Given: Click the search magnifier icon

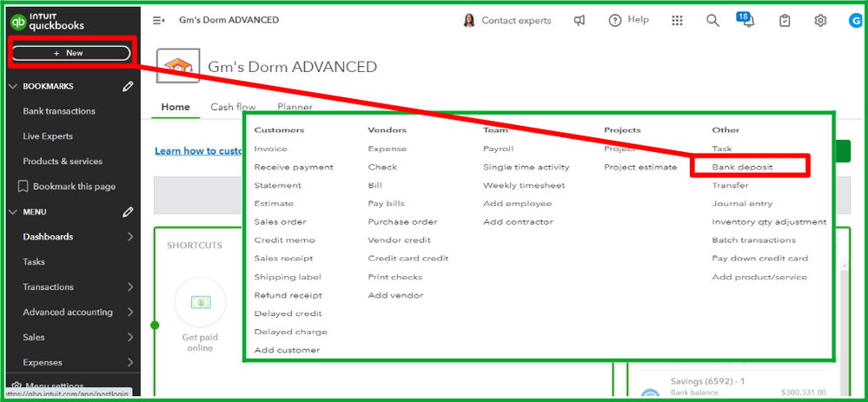Looking at the screenshot, I should [713, 21].
